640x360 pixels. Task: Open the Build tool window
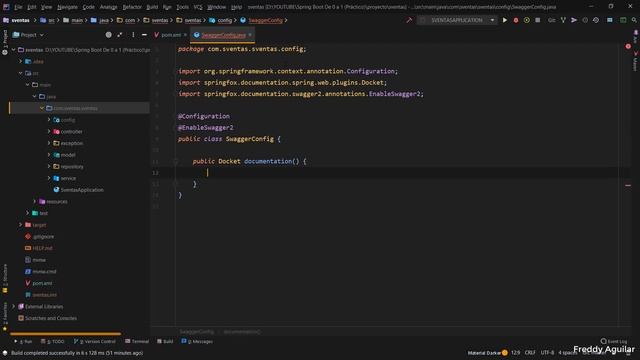tap(165, 341)
